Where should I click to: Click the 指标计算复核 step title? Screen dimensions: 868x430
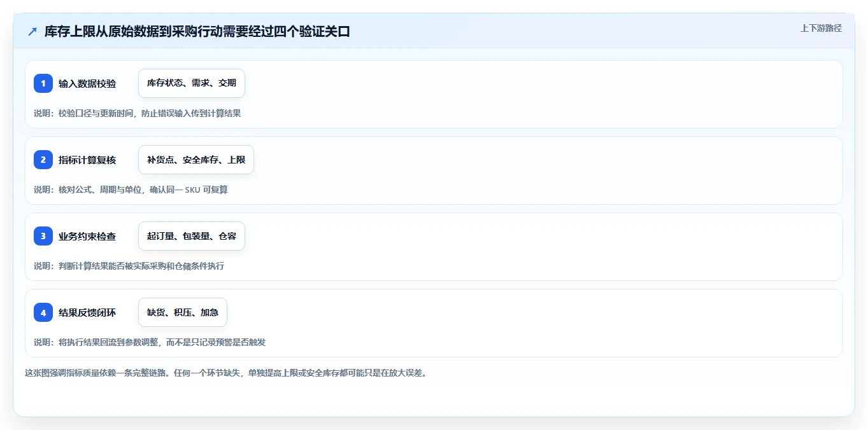pyautogui.click(x=87, y=160)
